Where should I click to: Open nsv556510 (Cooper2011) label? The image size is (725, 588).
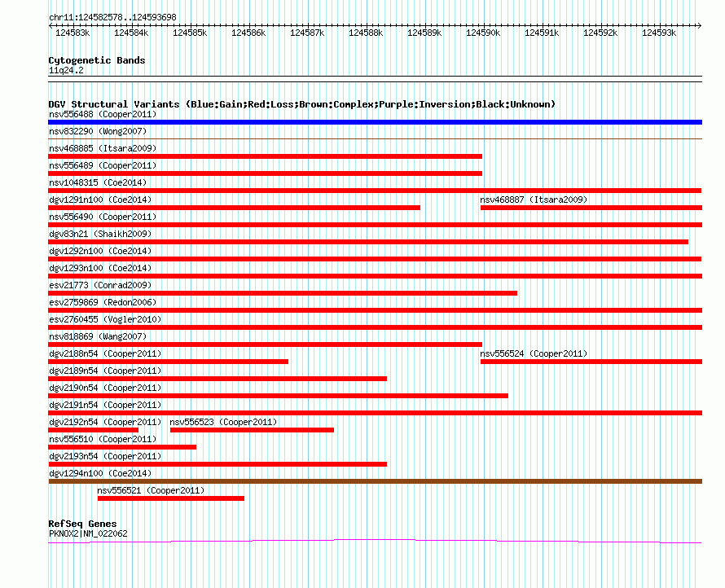[103, 439]
